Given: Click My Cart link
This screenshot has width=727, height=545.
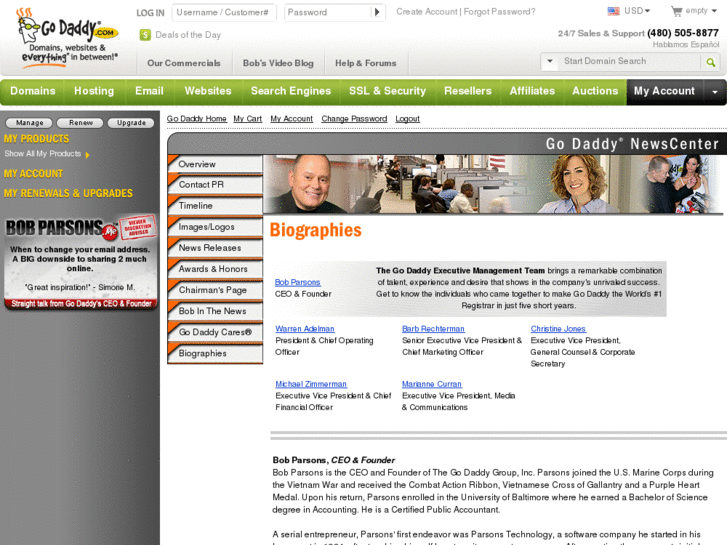Looking at the screenshot, I should (x=248, y=119).
